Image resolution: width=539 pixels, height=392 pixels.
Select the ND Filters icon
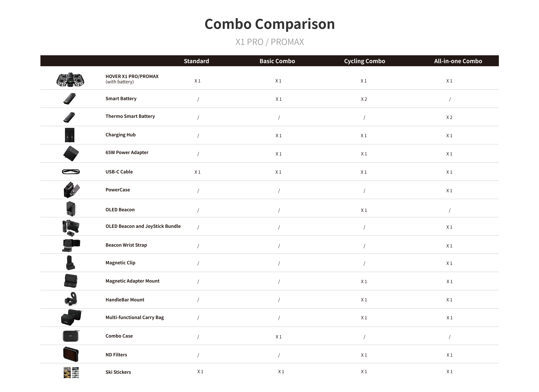tap(71, 354)
